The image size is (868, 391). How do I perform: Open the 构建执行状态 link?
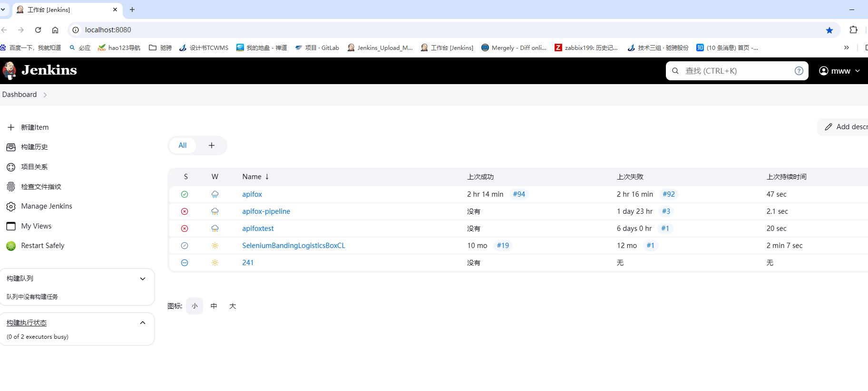tap(27, 323)
